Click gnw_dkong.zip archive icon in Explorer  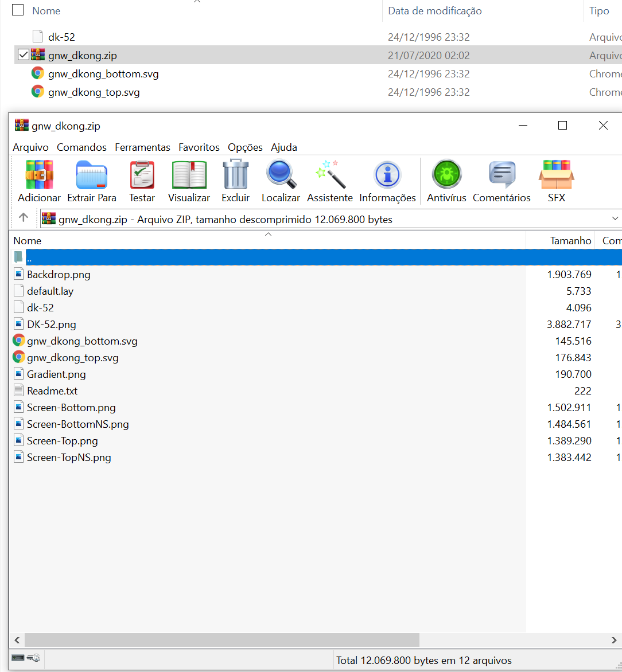pyautogui.click(x=38, y=54)
